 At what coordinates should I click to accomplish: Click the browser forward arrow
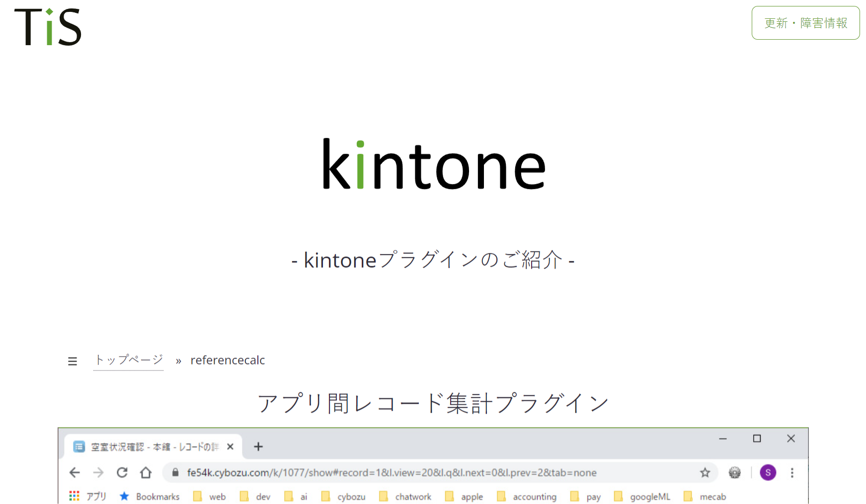(98, 473)
